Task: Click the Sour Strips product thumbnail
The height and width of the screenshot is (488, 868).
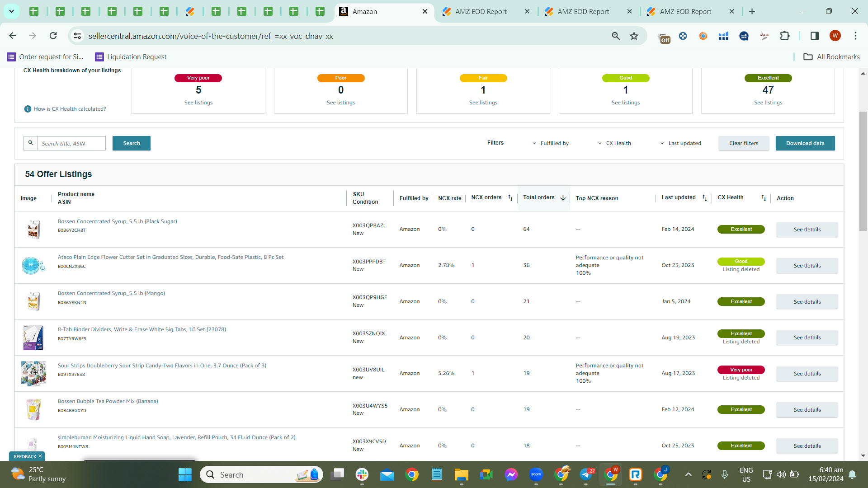Action: coord(33,374)
